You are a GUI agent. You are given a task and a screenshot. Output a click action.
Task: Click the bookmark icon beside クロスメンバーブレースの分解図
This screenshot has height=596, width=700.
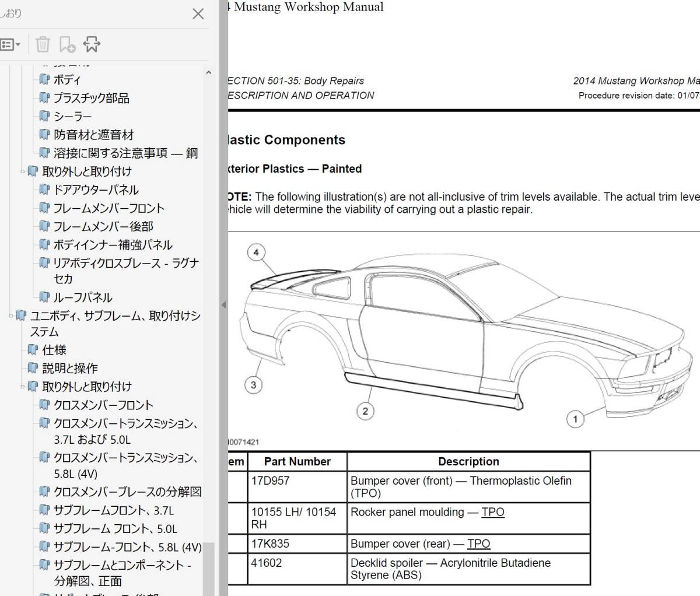pos(44,492)
